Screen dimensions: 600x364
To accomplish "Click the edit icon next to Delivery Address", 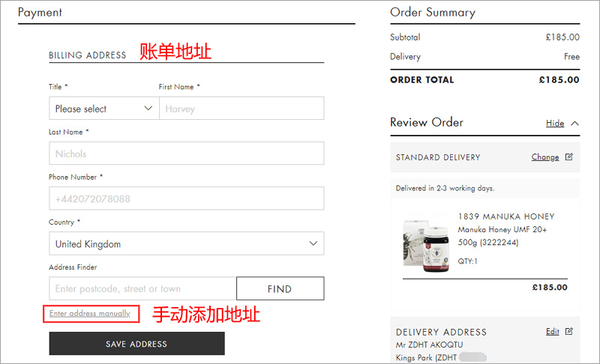I will [569, 331].
